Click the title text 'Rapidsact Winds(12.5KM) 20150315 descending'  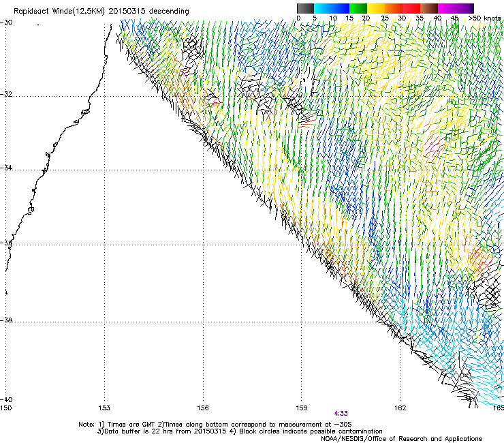tap(101, 12)
